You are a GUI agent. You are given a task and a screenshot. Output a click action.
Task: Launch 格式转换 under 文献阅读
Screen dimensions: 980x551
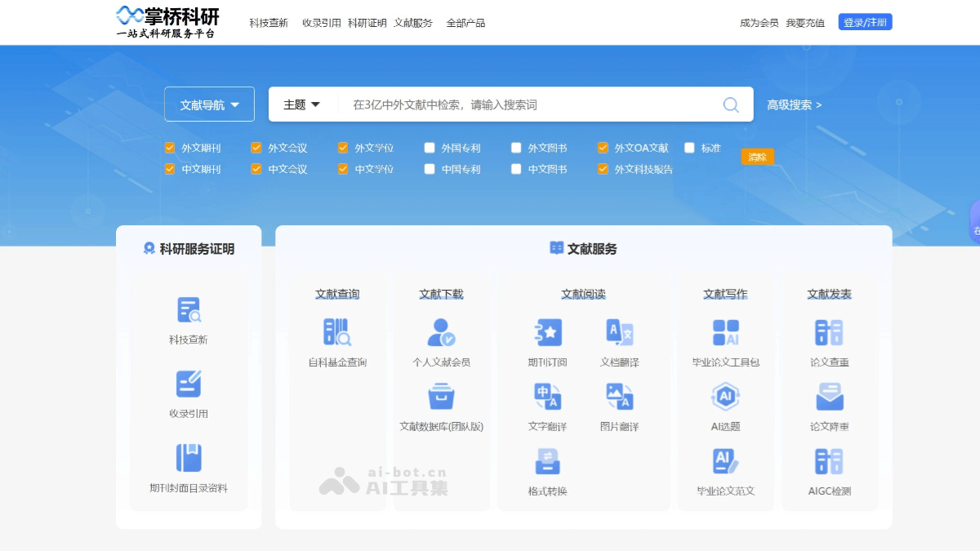(546, 461)
